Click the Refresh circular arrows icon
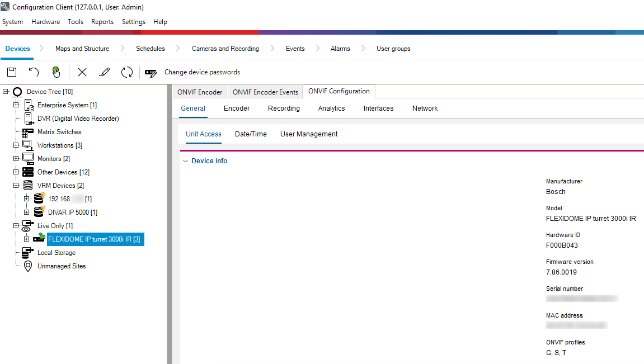The image size is (644, 364). [x=127, y=72]
